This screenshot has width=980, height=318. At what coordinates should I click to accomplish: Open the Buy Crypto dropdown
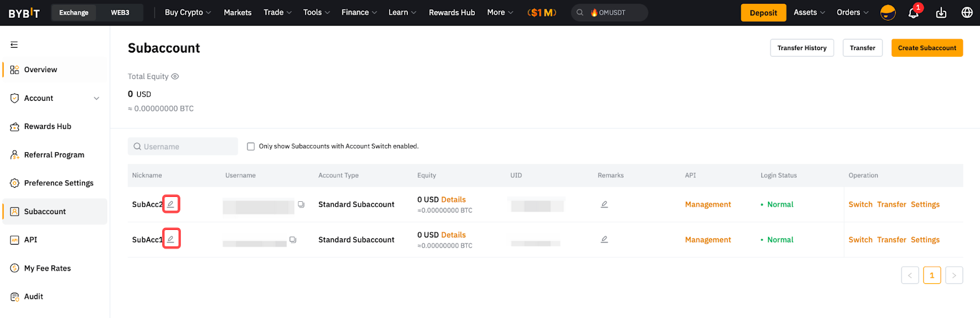[187, 13]
